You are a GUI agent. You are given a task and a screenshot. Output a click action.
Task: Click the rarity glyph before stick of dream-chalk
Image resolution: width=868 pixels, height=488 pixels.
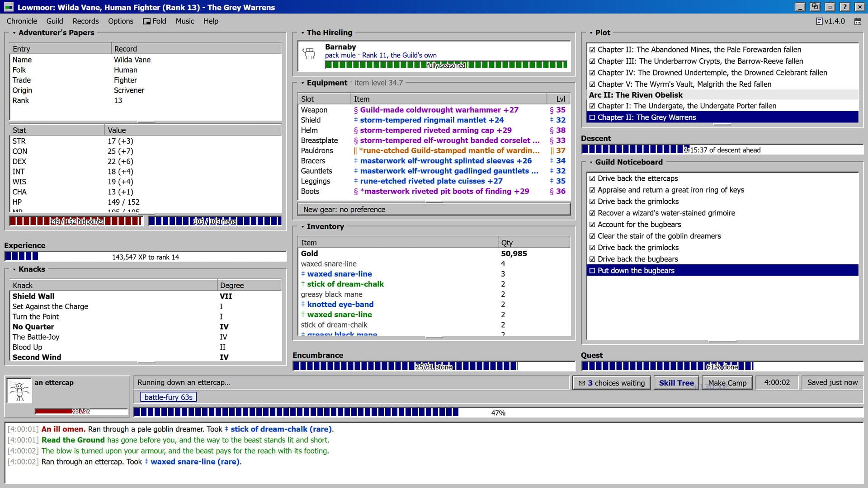303,284
